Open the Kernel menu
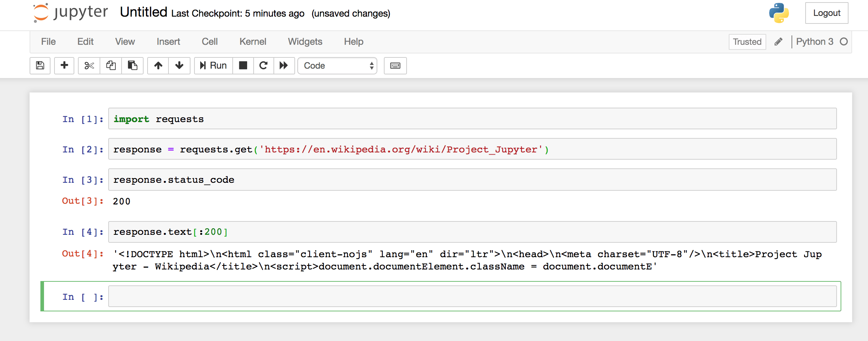868x341 pixels. (x=253, y=42)
